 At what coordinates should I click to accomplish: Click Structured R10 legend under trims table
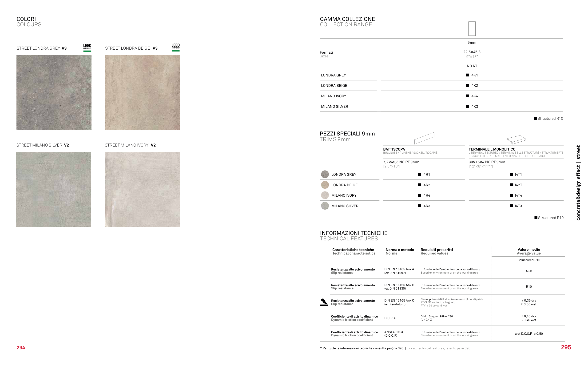(549, 218)
